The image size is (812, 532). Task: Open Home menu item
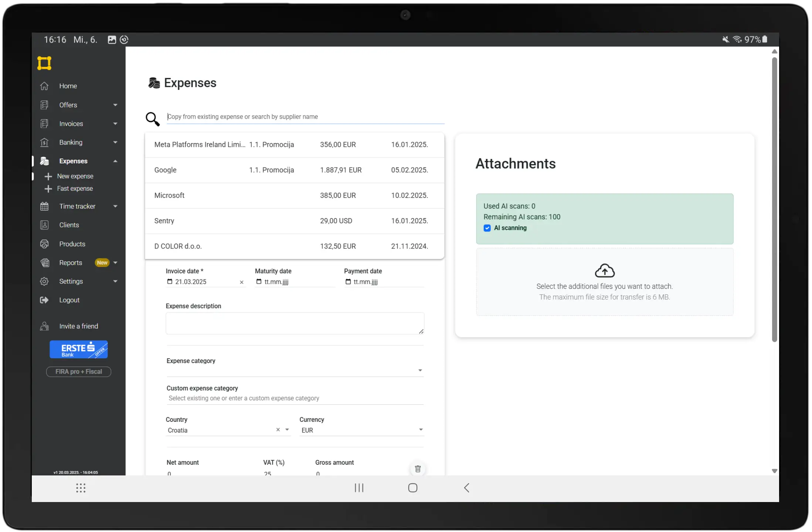[68, 86]
